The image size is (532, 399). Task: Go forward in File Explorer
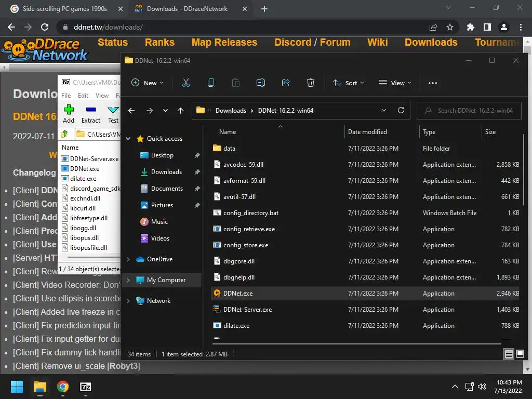[149, 111]
